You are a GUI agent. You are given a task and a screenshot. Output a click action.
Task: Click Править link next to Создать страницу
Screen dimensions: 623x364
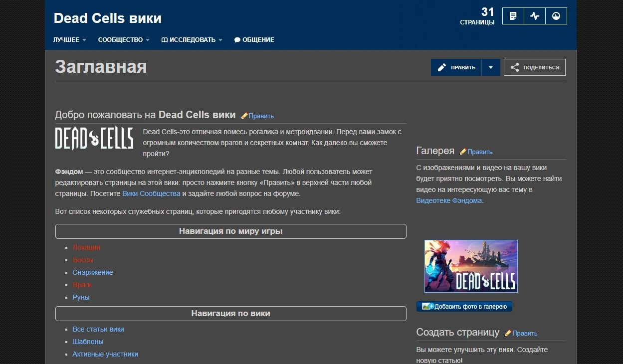525,334
